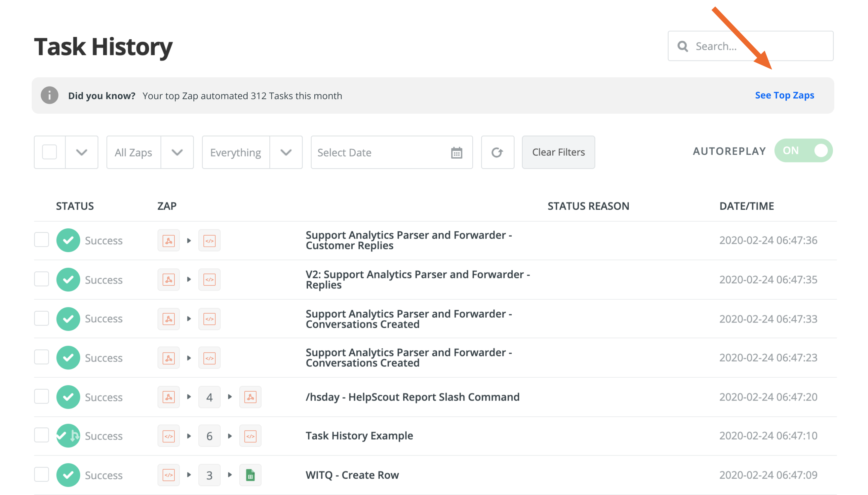Click the STATUS column header
The width and height of the screenshot is (868, 495).
pos(75,206)
